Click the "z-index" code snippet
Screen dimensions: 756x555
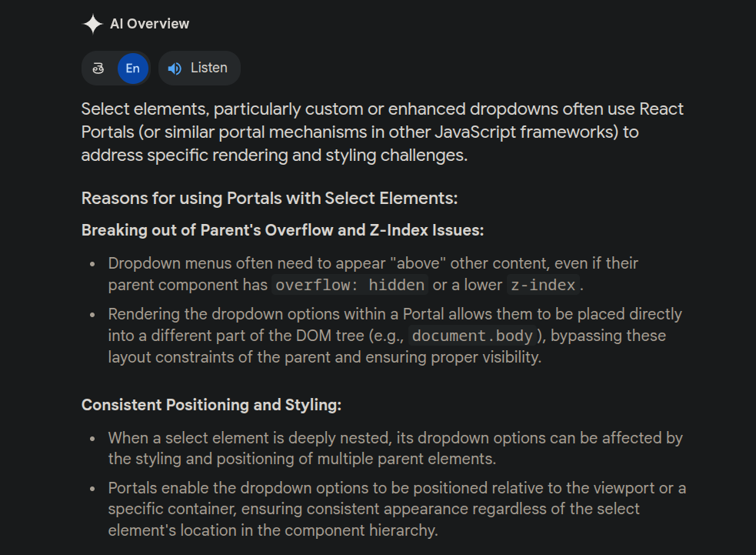[x=541, y=285]
